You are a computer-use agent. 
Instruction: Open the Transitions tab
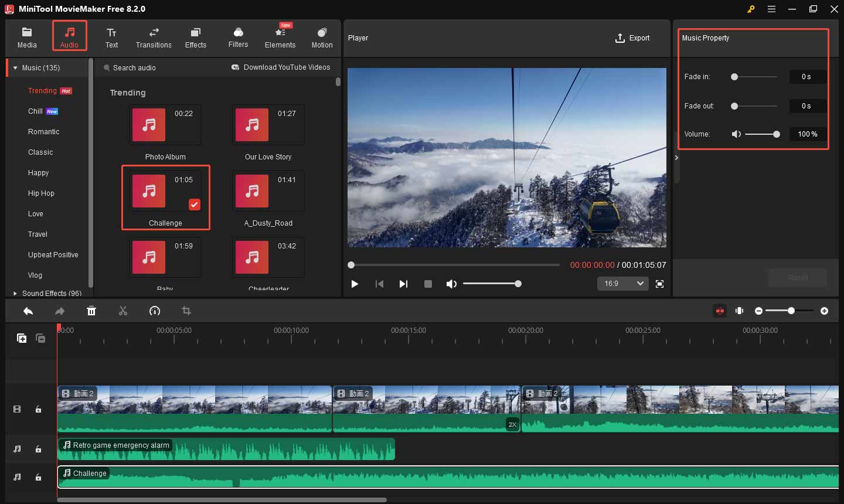[154, 38]
